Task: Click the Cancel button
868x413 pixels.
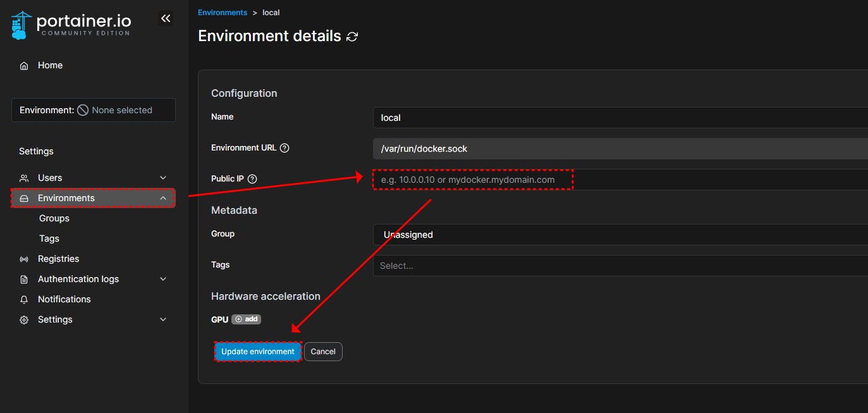Action: coord(323,352)
